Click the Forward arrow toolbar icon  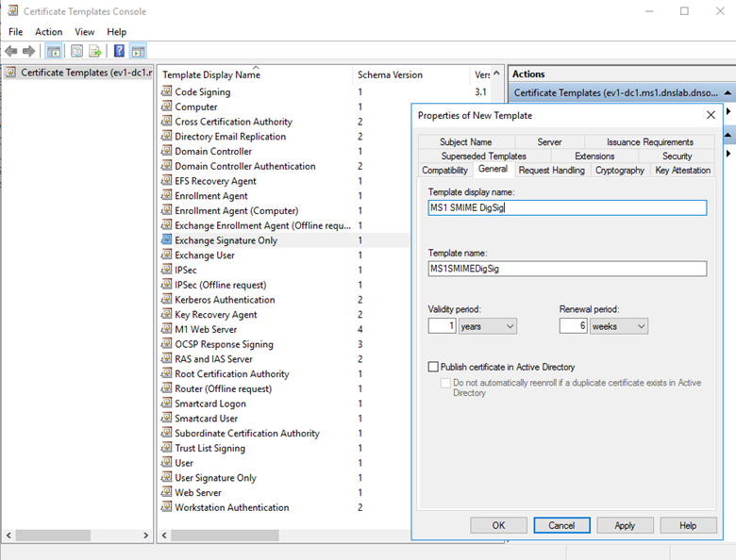tap(28, 51)
